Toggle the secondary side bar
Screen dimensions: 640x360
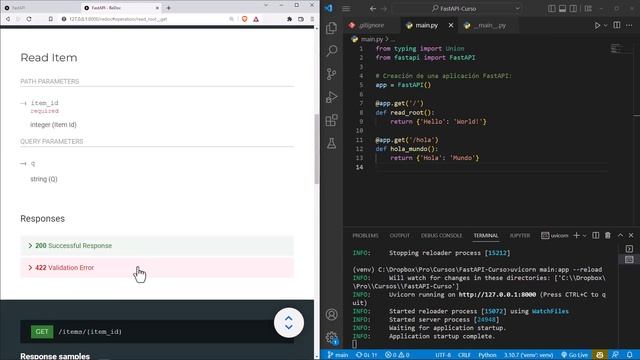(573, 9)
